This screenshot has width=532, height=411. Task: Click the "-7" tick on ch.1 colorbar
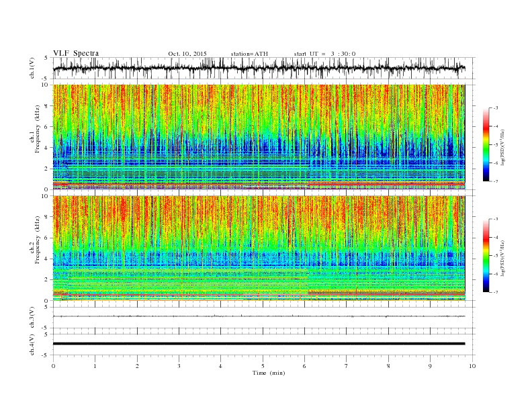496,181
